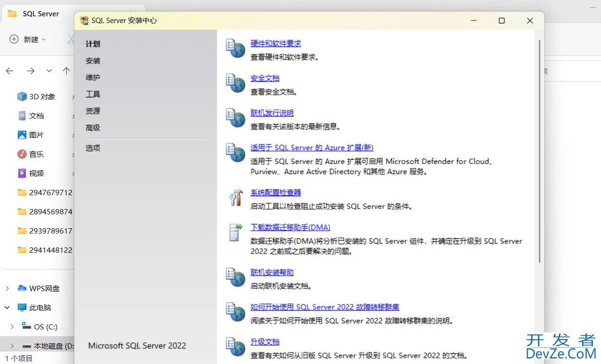601x364 pixels.
Task: Select the 维护 page in the sidebar
Action: point(93,77)
